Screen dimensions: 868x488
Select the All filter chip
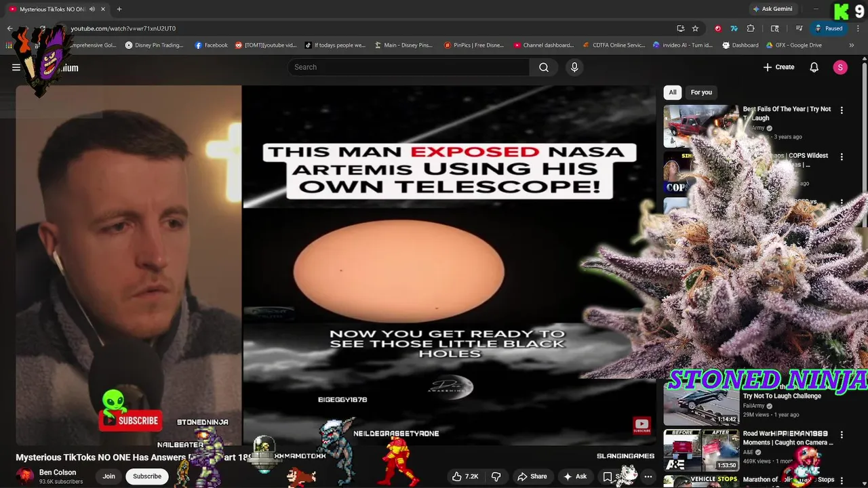click(673, 92)
